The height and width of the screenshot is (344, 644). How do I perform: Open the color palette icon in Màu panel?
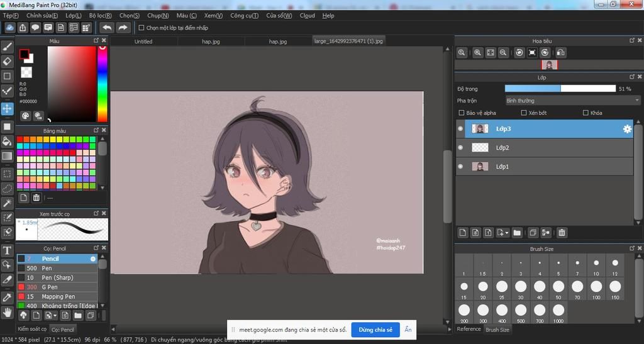pos(25,116)
